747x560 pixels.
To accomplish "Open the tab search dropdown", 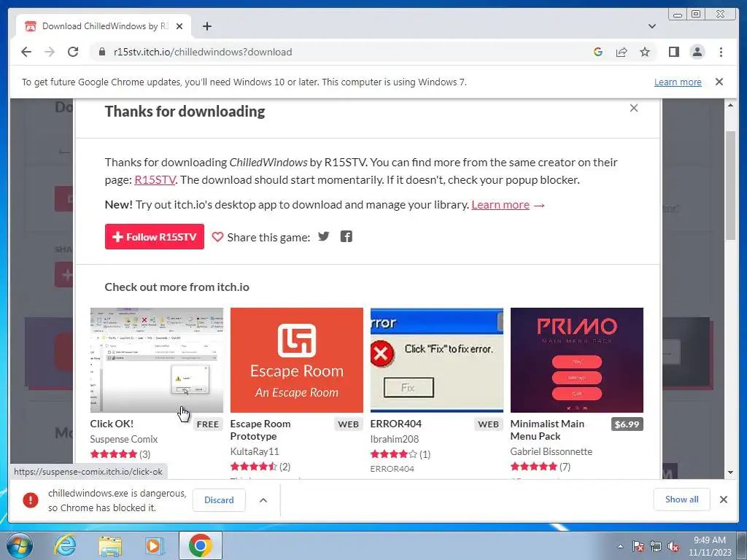I will coord(651,26).
